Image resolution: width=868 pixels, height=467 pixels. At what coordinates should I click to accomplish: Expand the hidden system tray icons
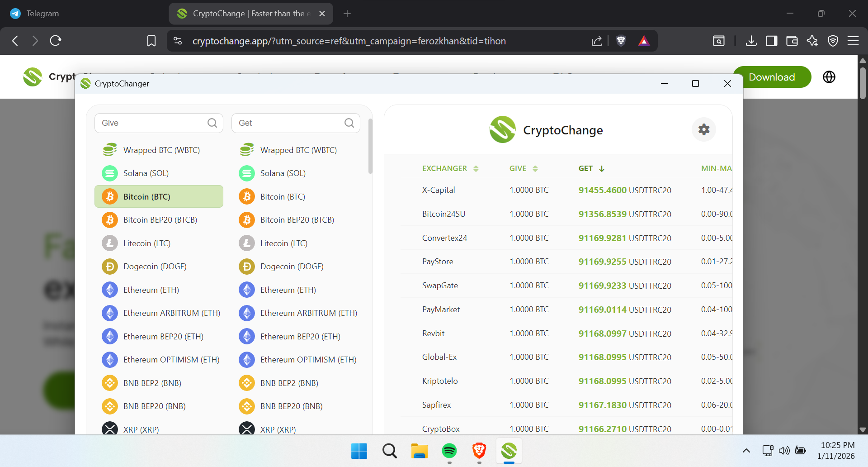pos(746,451)
